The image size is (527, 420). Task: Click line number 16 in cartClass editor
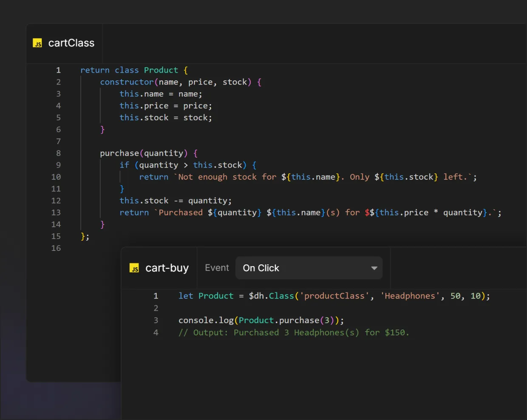coord(56,248)
